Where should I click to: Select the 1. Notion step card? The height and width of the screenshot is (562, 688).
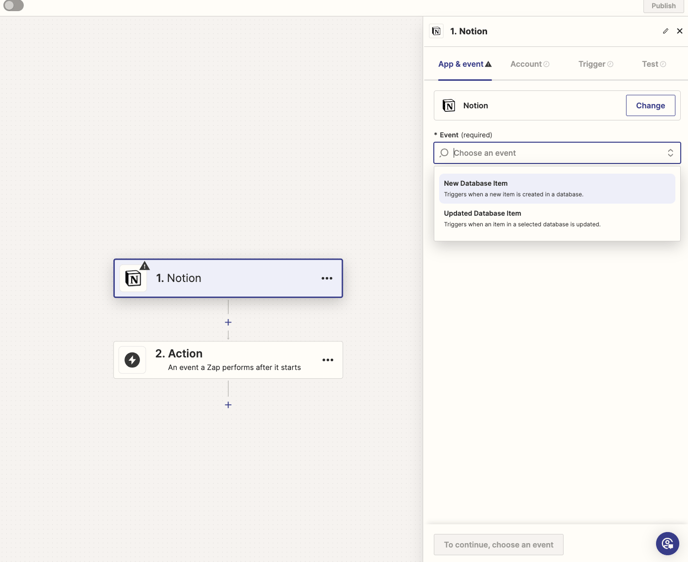228,278
